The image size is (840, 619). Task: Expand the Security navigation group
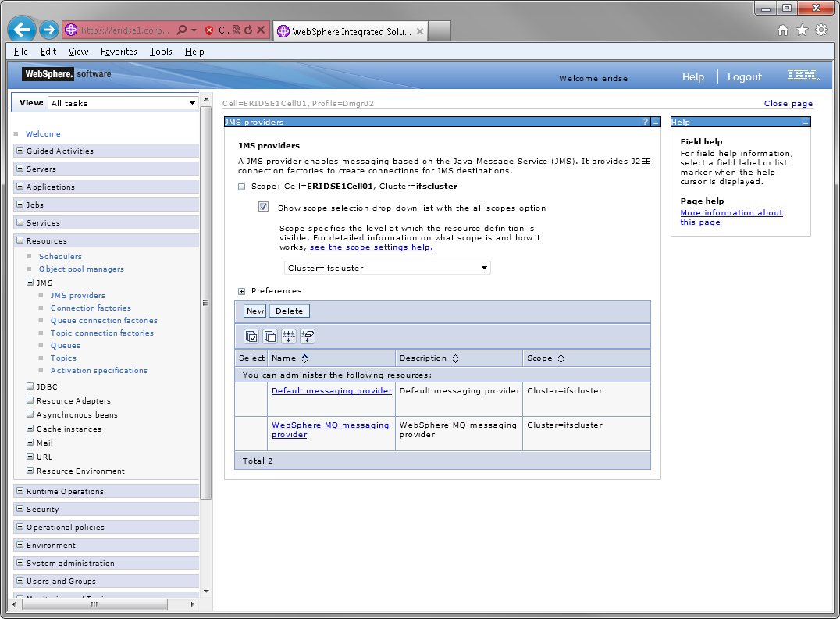click(x=20, y=509)
